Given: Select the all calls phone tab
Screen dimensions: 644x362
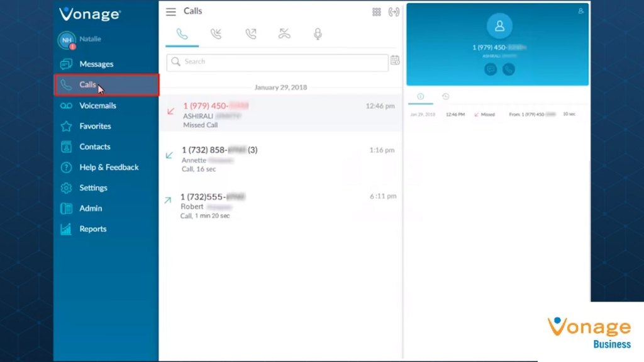Looking at the screenshot, I should 182,34.
